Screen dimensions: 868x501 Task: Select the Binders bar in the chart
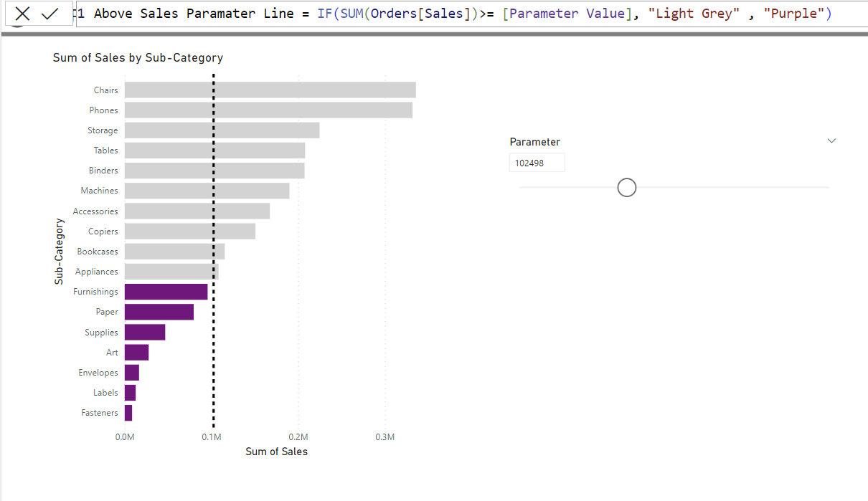click(x=214, y=171)
